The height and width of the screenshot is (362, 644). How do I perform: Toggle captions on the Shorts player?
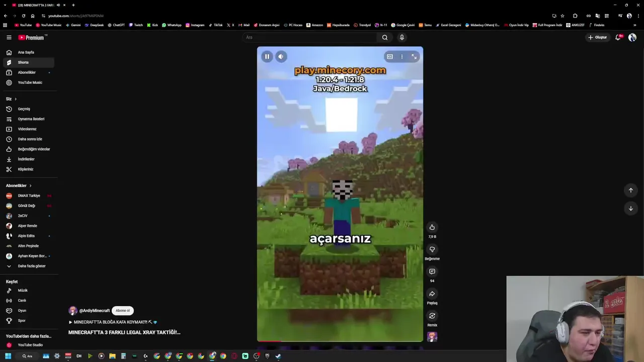click(x=390, y=57)
